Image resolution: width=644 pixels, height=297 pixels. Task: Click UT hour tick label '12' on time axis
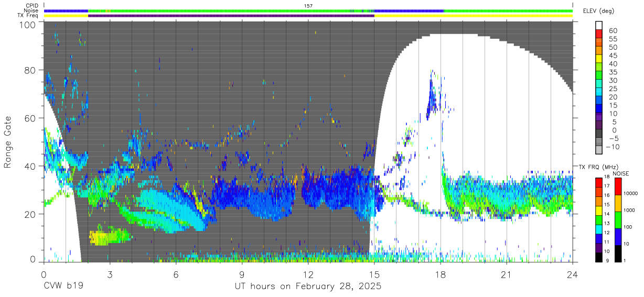click(308, 274)
